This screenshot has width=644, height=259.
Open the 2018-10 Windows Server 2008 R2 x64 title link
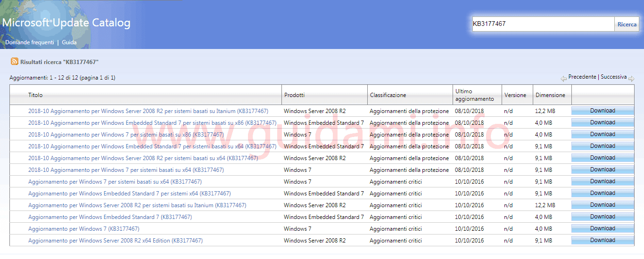[143, 158]
